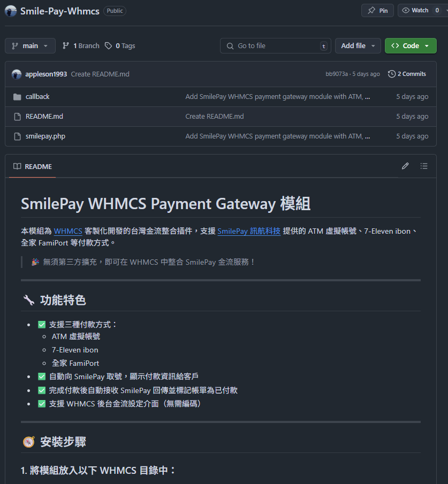Select the README tab
Viewport: 448px width, 484px height.
click(x=33, y=166)
